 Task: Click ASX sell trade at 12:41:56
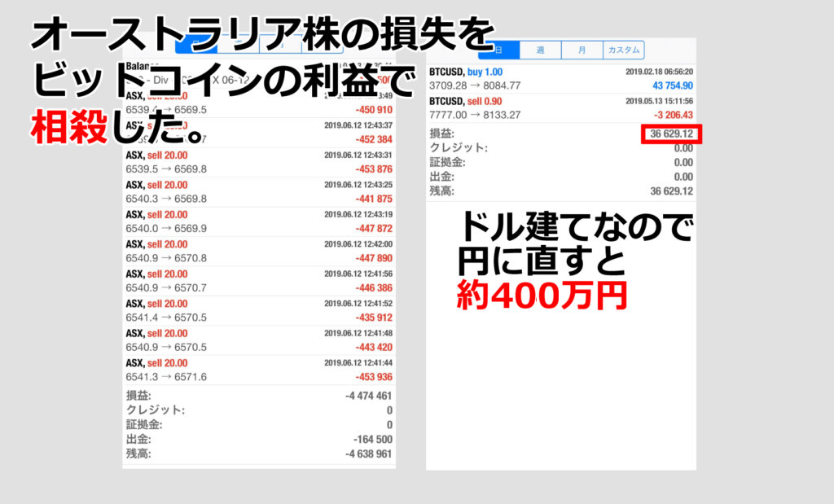259,281
